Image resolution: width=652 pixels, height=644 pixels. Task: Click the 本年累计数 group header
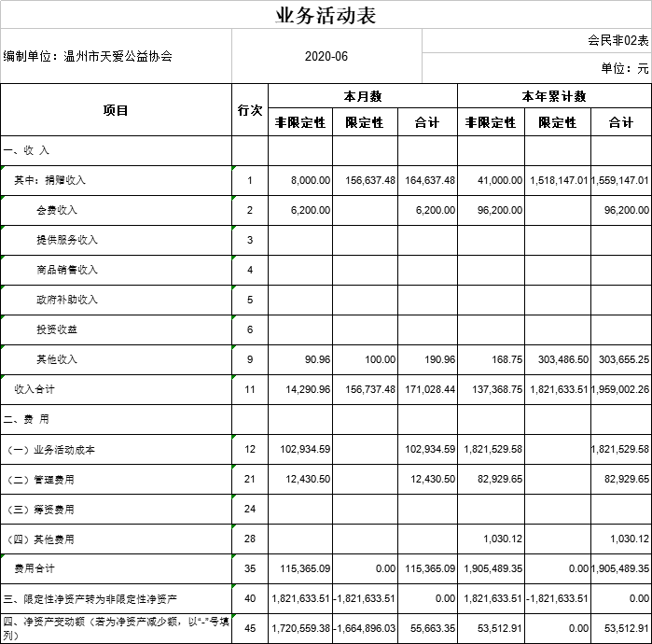tap(554, 96)
